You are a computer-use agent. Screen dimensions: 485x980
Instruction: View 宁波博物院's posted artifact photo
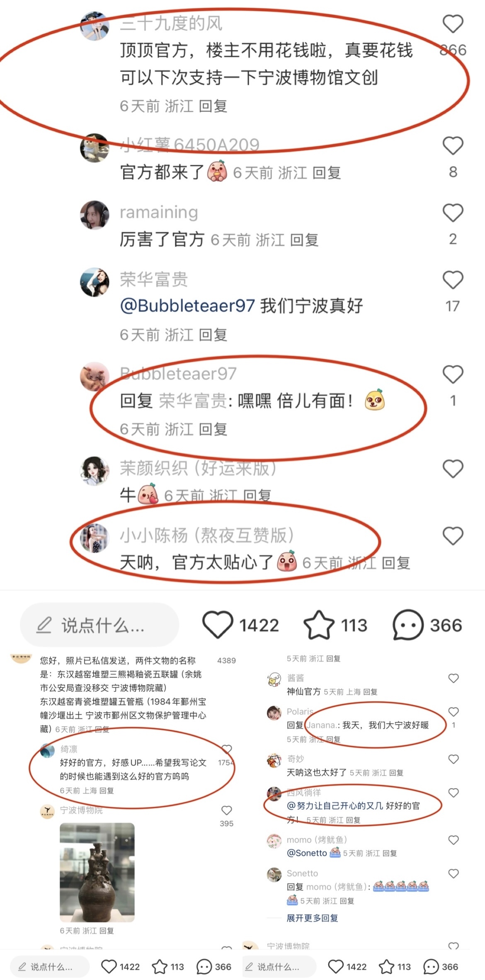(97, 872)
